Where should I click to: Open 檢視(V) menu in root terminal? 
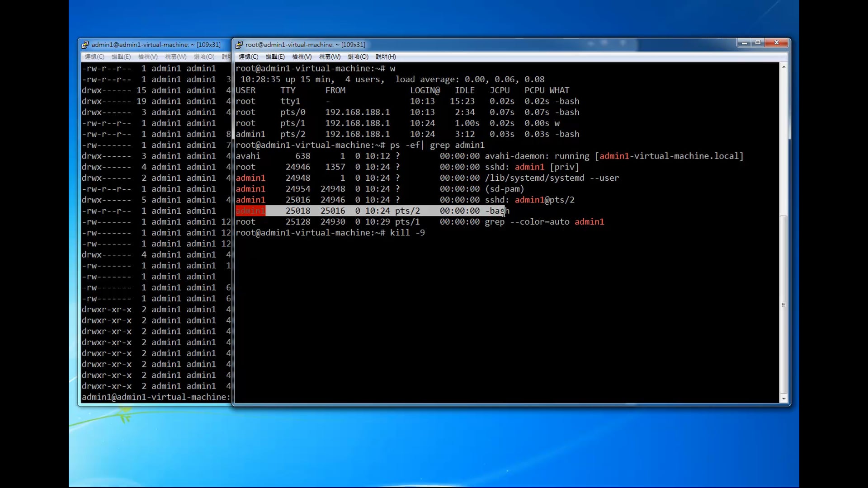302,56
